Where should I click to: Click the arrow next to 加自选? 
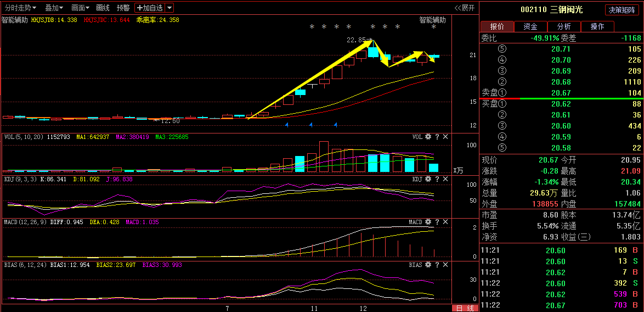170,8
